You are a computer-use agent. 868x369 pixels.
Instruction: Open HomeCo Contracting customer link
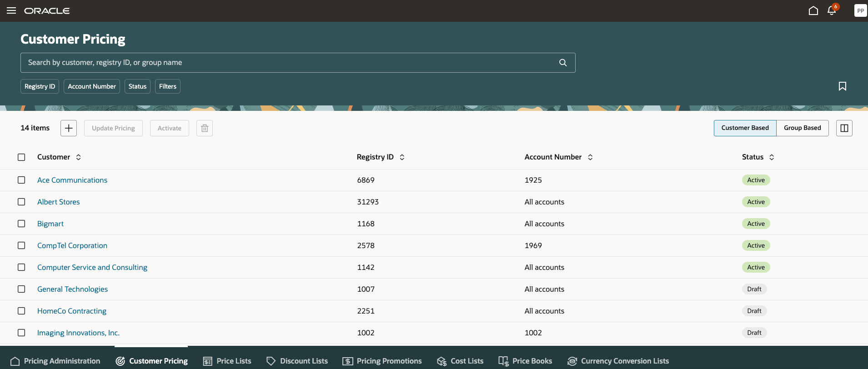coord(72,311)
